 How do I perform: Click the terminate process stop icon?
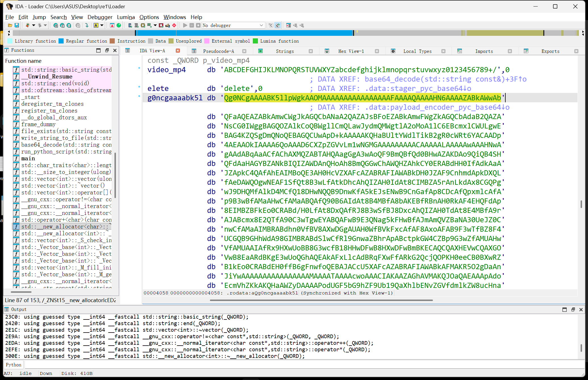point(198,26)
